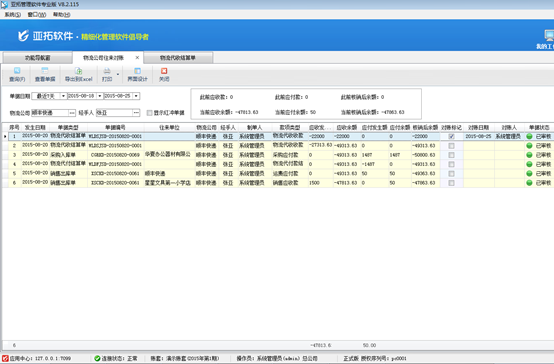Viewport: 554px width, 364px height.
Task: Expand the 最近7天 date range dropdown
Action: 63,96
